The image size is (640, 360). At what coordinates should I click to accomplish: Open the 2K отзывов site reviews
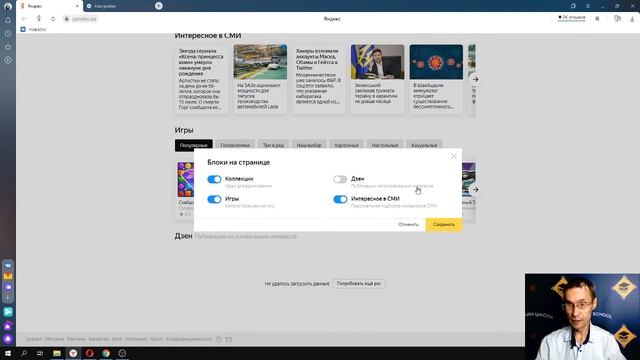coord(571,18)
